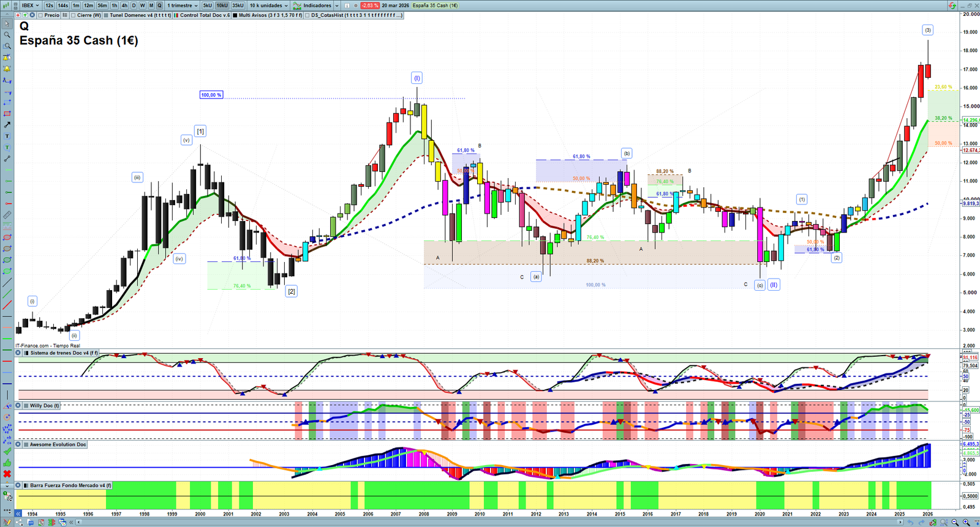Select the boxed T text tool
This screenshot has width=980, height=527.
(7, 136)
